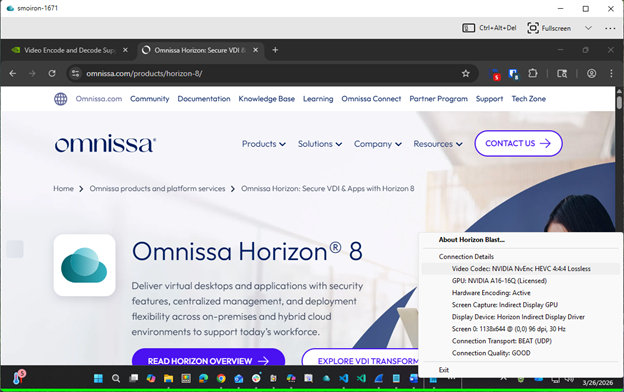Bookmark this page with the star icon
Viewport: 624px width, 392px height.
click(x=466, y=73)
